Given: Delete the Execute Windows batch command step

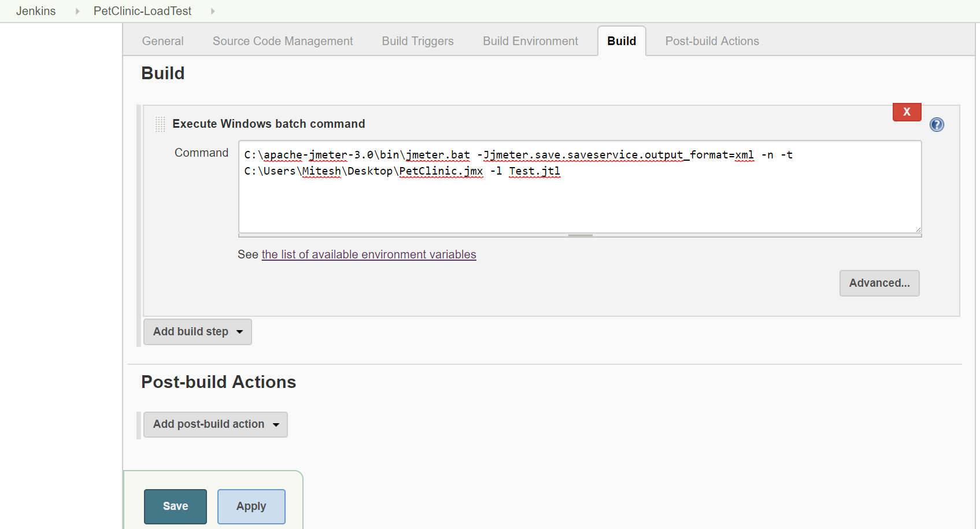Looking at the screenshot, I should coord(907,112).
